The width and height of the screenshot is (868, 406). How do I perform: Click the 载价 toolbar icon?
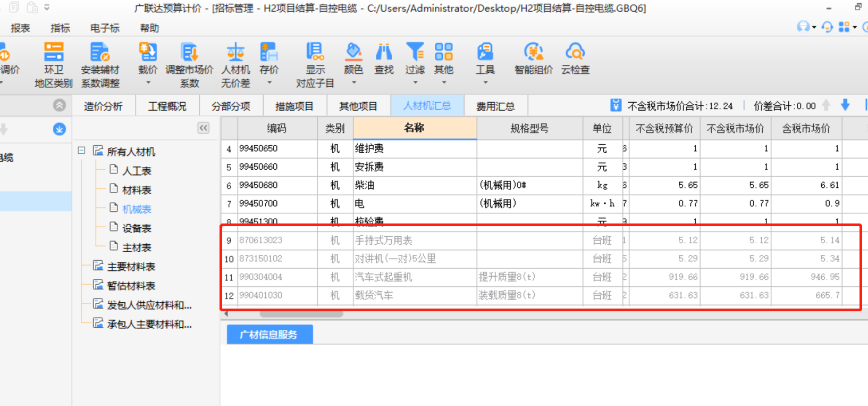pyautogui.click(x=148, y=52)
